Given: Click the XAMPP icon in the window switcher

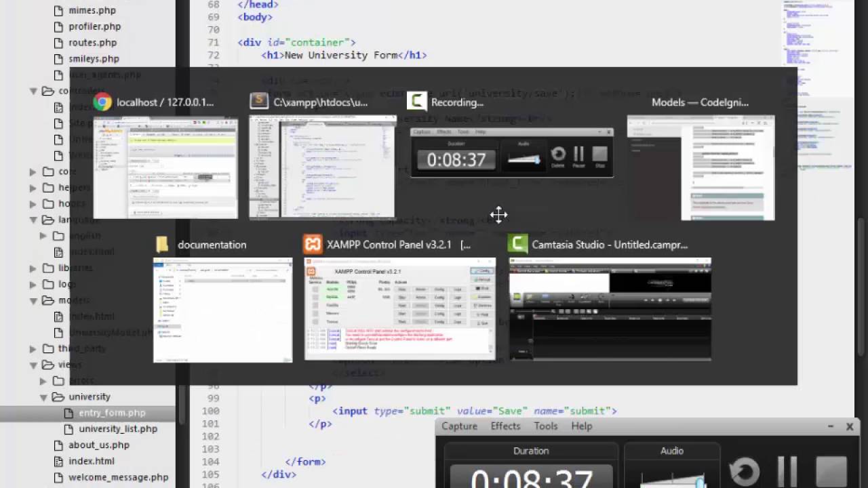Looking at the screenshot, I should pyautogui.click(x=313, y=244).
